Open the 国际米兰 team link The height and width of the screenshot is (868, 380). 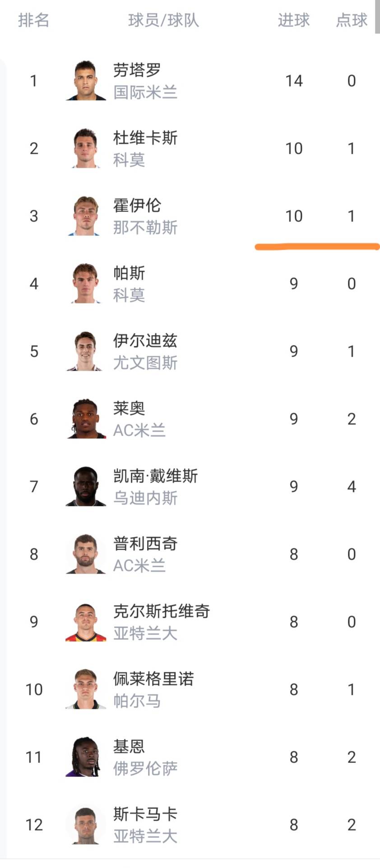145,92
